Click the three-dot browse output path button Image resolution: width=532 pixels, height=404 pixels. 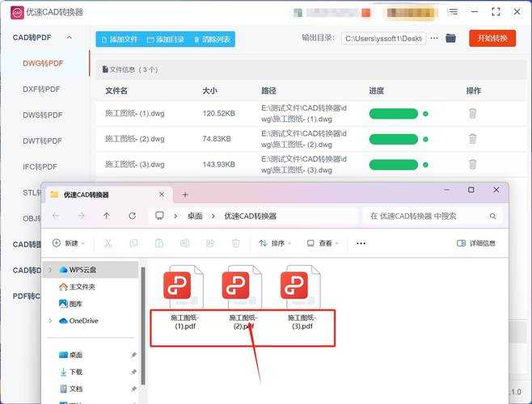click(434, 39)
